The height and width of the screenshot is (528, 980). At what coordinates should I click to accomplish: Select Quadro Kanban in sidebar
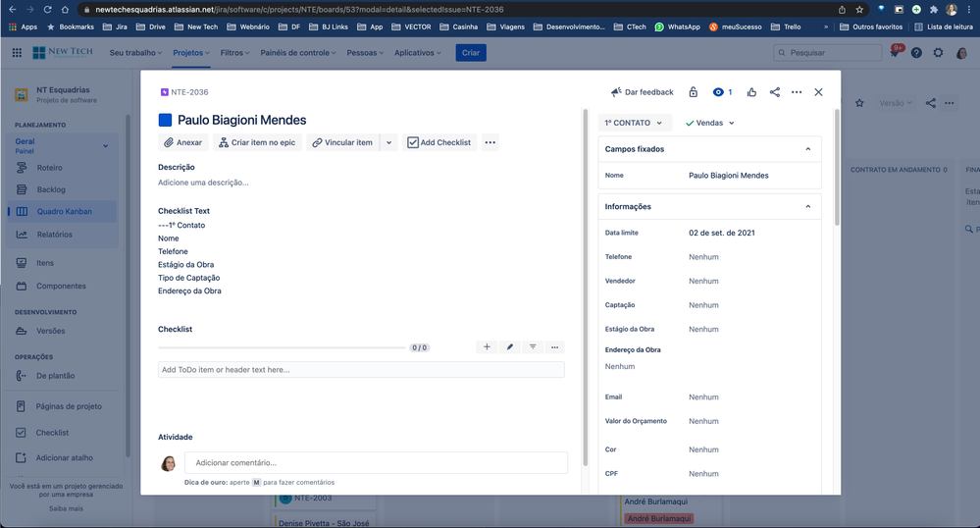[x=62, y=211]
